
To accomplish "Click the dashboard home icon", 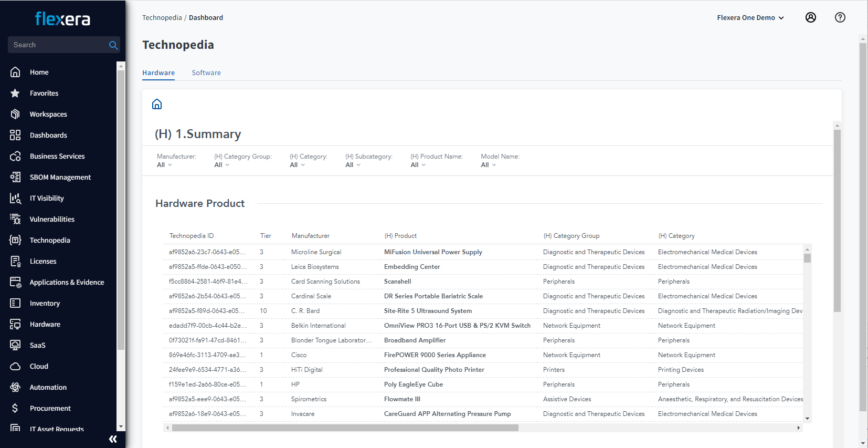I will tap(157, 104).
